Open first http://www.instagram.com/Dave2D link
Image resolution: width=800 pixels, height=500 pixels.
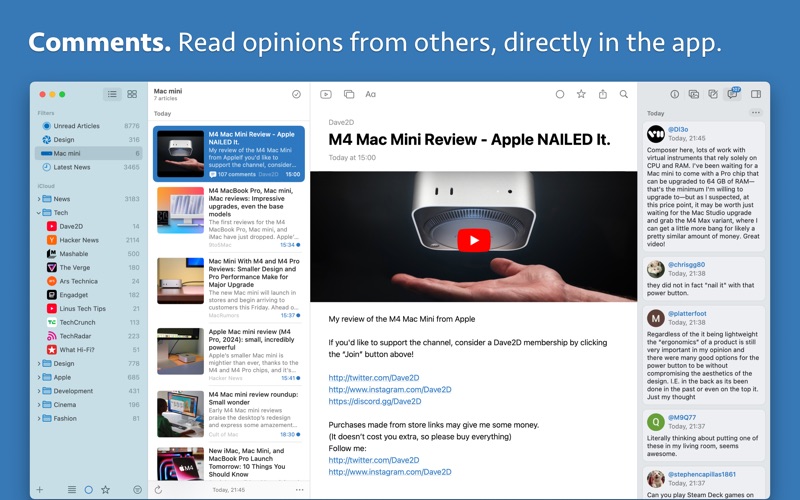tap(390, 389)
